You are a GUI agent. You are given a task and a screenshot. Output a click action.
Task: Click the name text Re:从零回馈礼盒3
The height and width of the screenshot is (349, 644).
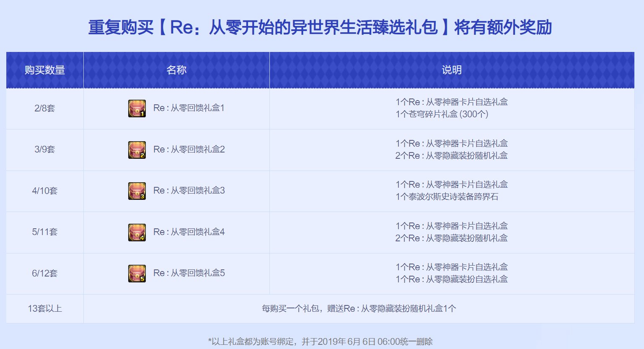[x=189, y=191]
